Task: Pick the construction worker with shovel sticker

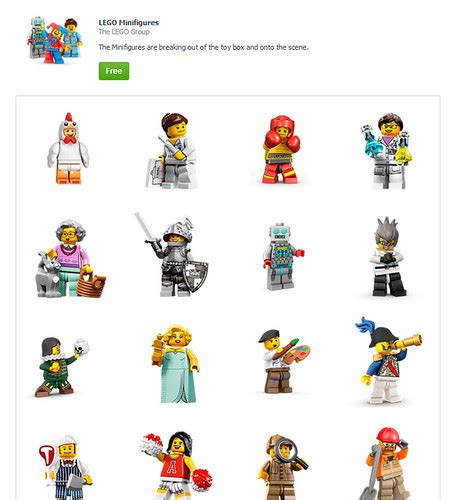Action: click(385, 464)
